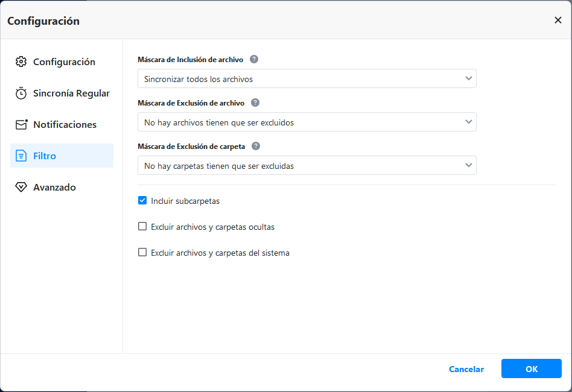
Task: Open the file exclusion mask dropdown arrow
Action: [468, 122]
